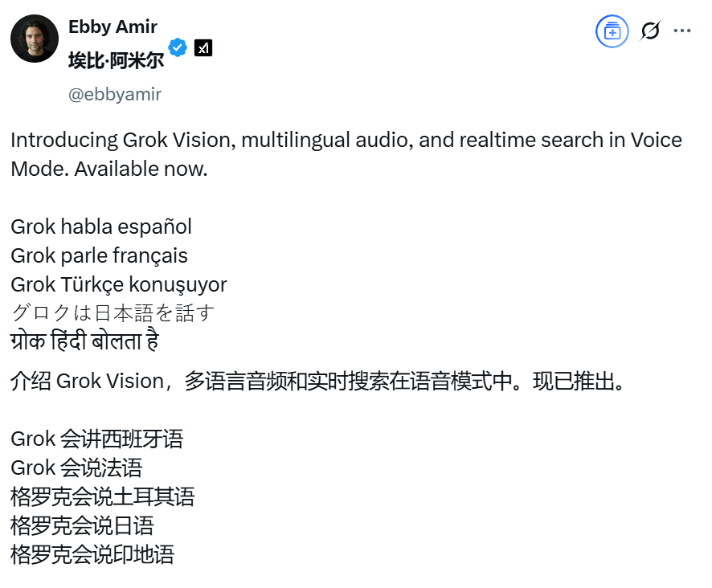Click the line 'Grok habla español'
This screenshot has height=588, width=712.
(101, 227)
